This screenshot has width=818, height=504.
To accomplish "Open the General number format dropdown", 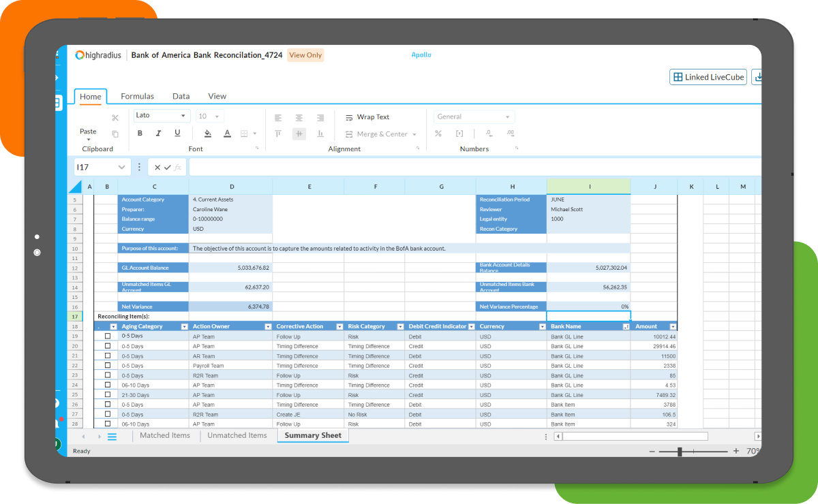I will (474, 116).
